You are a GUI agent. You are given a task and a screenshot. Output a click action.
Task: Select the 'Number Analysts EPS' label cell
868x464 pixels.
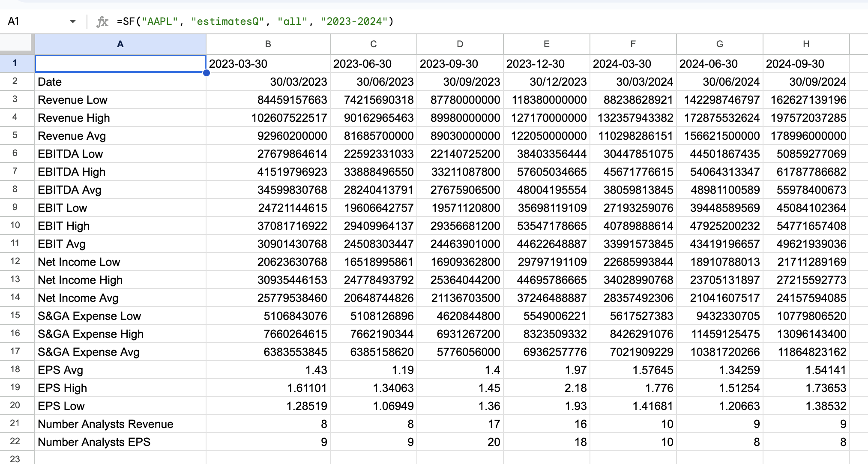coord(120,442)
